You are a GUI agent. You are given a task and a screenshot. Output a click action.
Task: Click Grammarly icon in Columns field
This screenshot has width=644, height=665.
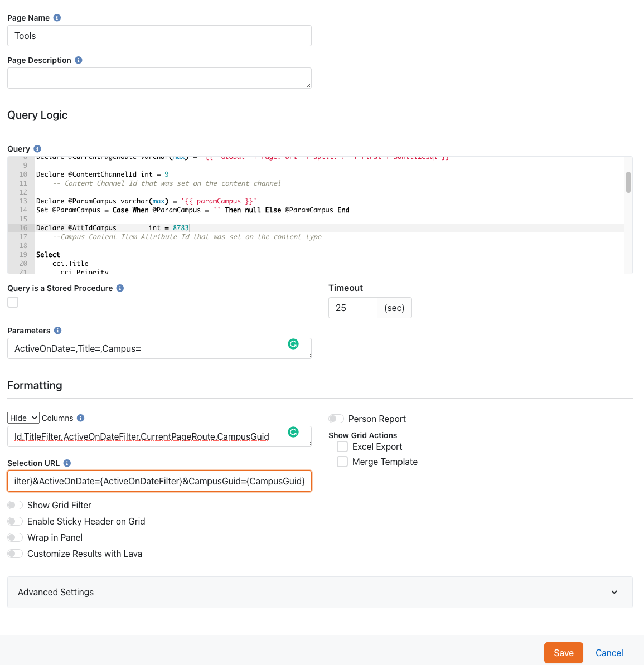tap(293, 432)
